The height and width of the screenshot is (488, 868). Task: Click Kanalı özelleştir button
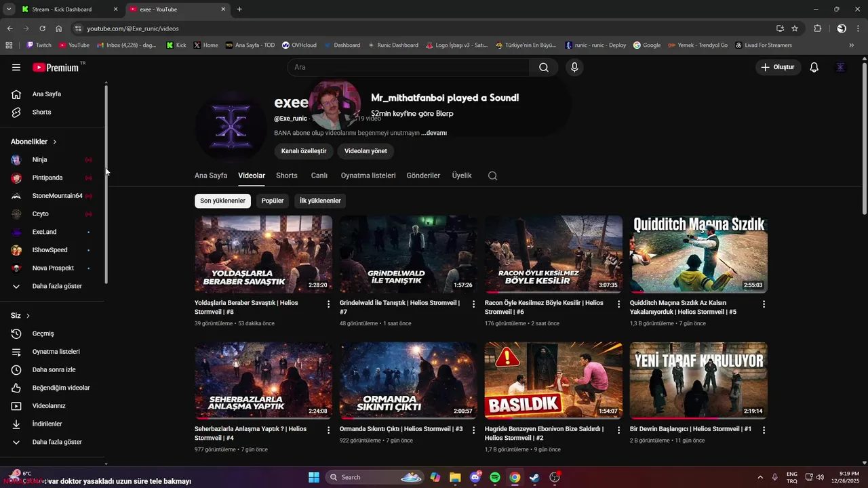pyautogui.click(x=304, y=151)
